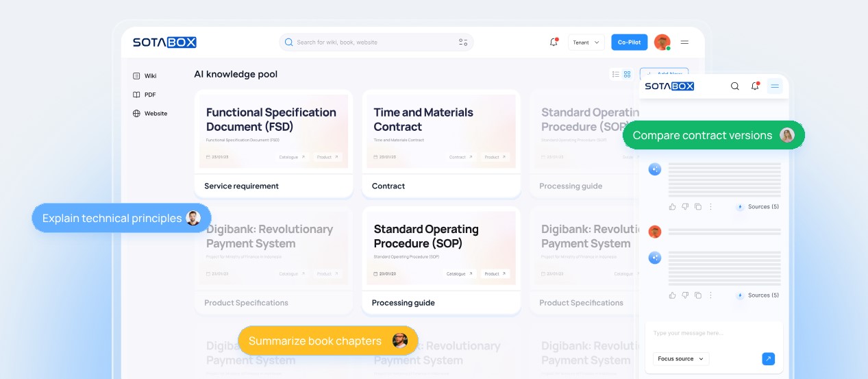868x379 pixels.
Task: Open Product tag on highlighted Standard Operating Procedure card
Action: pyautogui.click(x=495, y=274)
